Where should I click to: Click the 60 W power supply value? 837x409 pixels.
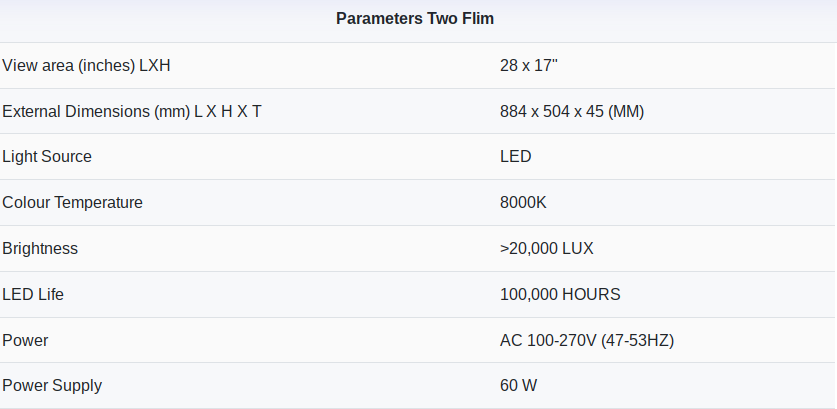point(520,386)
